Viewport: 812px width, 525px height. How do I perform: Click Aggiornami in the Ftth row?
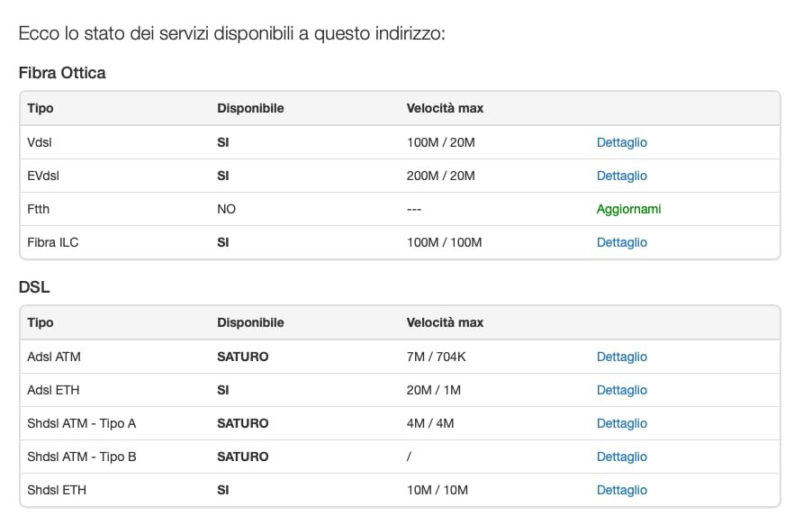point(628,209)
